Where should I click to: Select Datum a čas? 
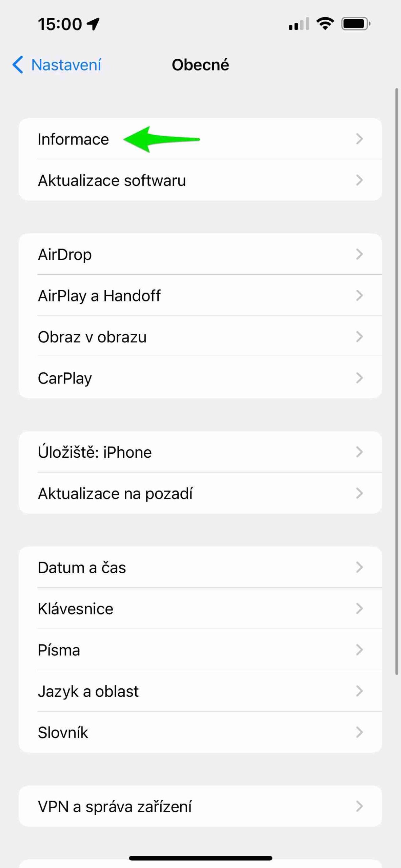[x=82, y=567]
